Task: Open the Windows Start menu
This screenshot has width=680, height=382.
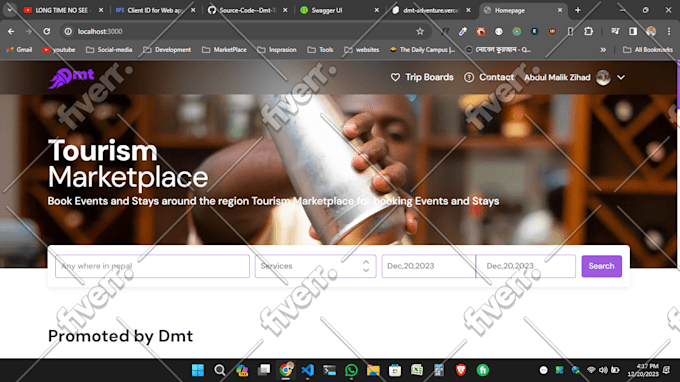Action: (x=198, y=370)
